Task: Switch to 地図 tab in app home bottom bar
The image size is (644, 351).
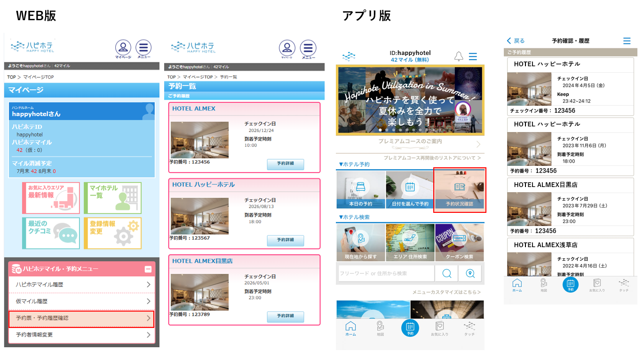Action: pos(380,328)
